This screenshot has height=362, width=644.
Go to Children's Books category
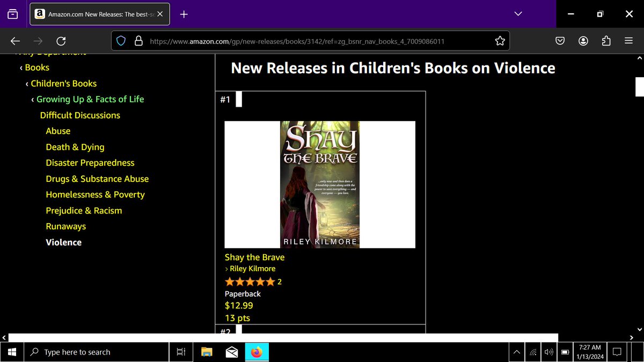[64, 84]
